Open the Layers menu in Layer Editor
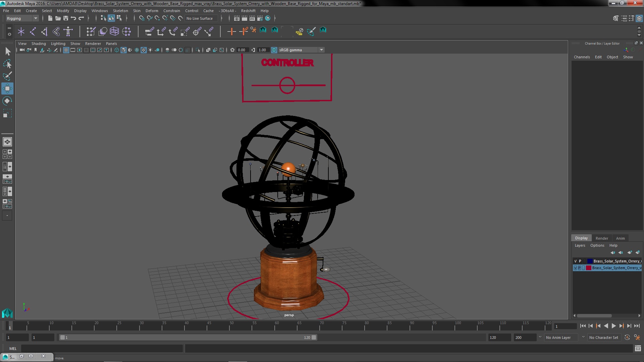This screenshot has width=644, height=362. coord(580,245)
